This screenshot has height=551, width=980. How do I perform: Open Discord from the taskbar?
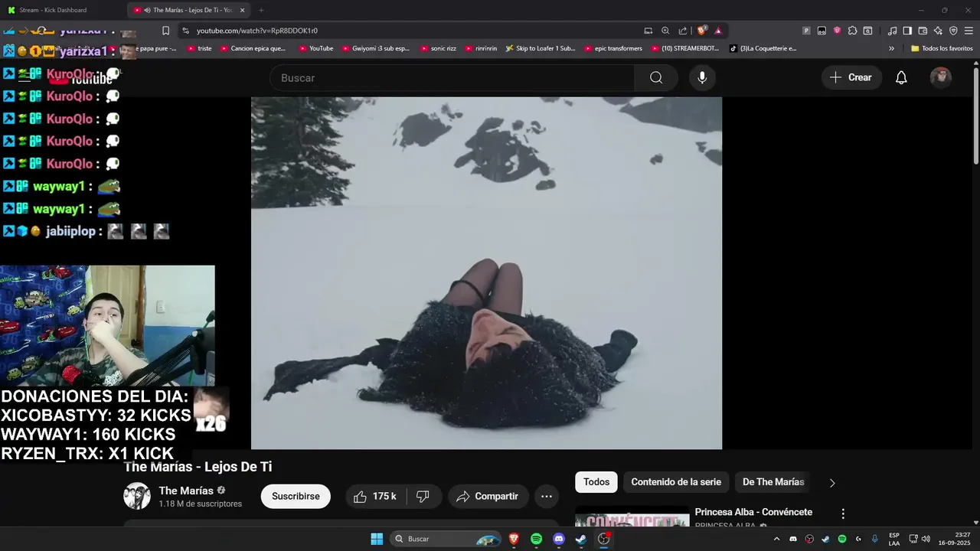coord(559,539)
